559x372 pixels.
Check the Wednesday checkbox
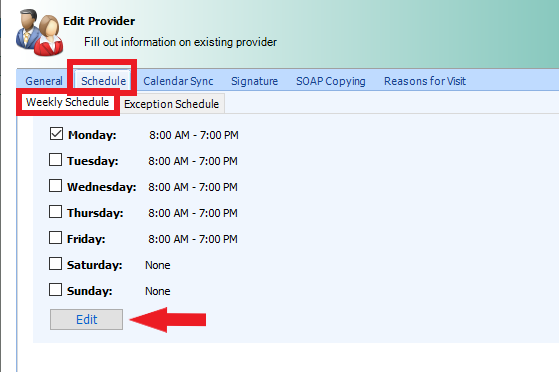click(55, 186)
